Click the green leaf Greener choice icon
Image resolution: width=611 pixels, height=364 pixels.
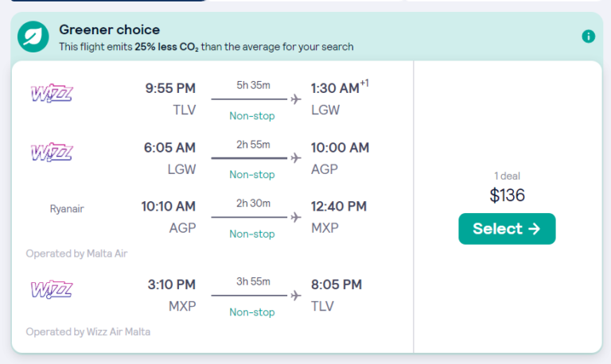click(33, 37)
